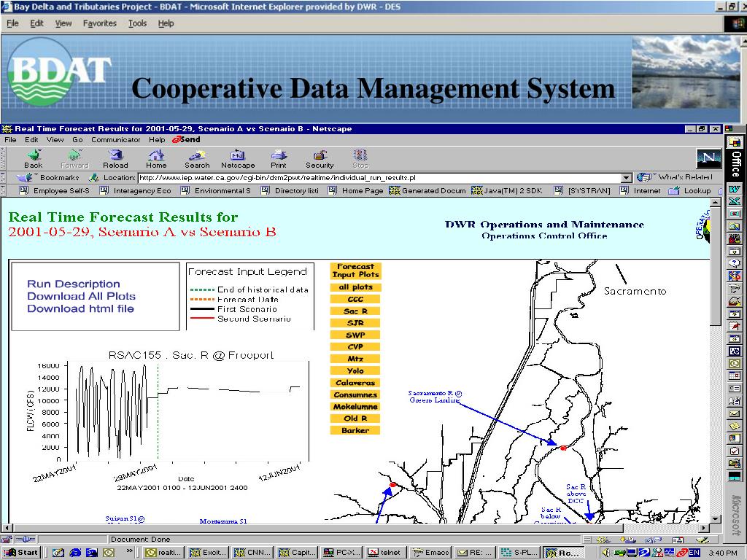Click the SJR forecast plot button
The image size is (747, 560).
point(355,323)
